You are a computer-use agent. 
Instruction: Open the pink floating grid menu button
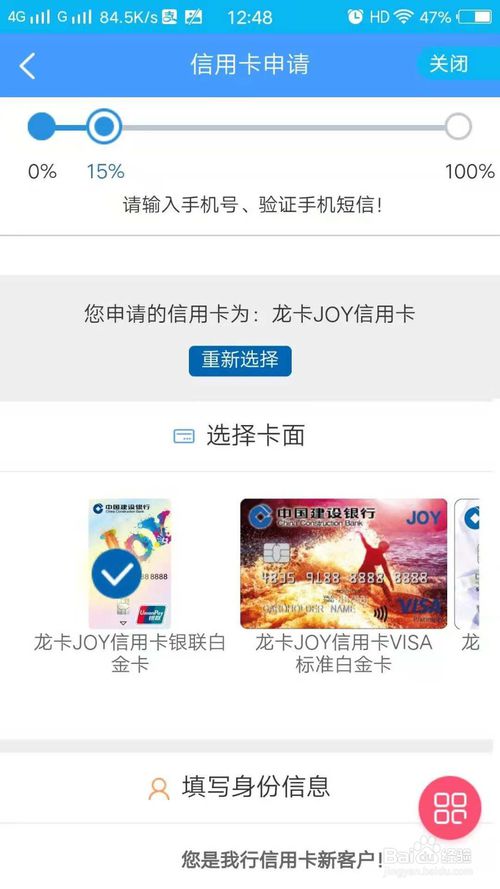pyautogui.click(x=450, y=807)
